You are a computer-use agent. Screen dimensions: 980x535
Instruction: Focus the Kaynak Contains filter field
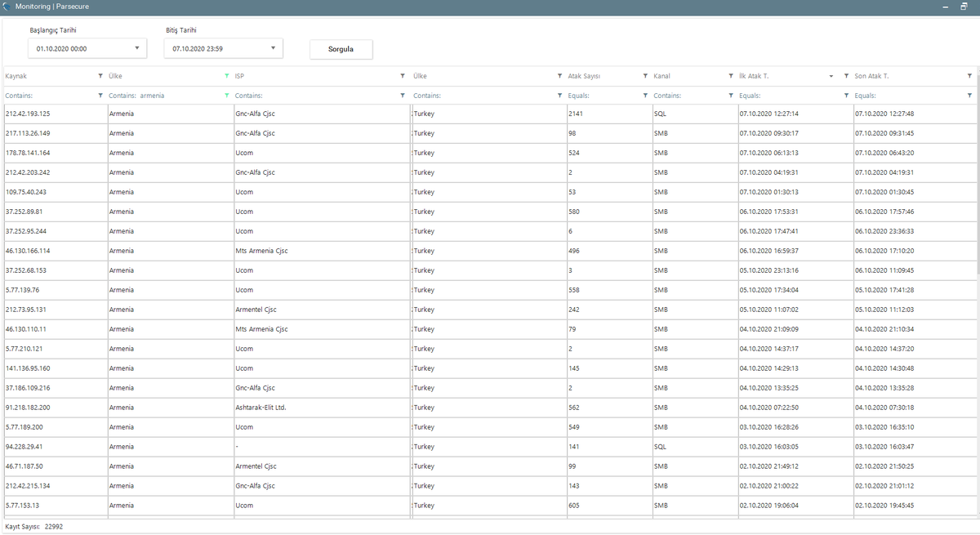coord(49,96)
